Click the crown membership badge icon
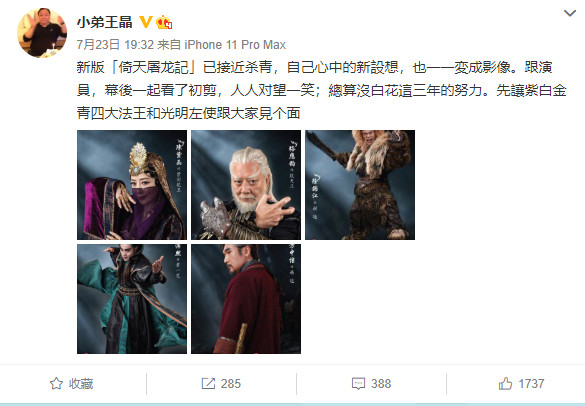The height and width of the screenshot is (406, 585). (164, 22)
